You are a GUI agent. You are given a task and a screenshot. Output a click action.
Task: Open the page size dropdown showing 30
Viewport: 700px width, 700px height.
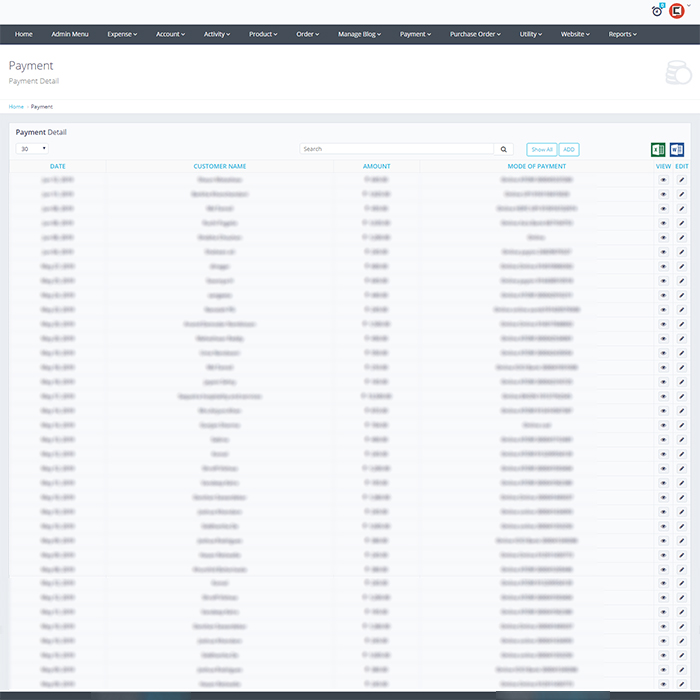[33, 148]
